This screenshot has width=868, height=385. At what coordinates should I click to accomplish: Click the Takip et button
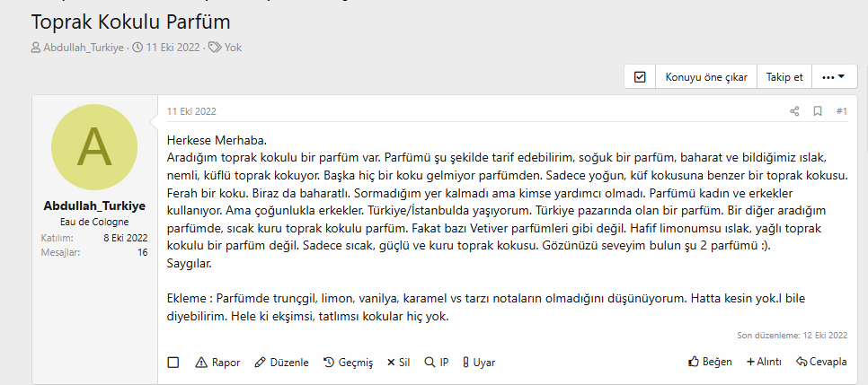[784, 77]
